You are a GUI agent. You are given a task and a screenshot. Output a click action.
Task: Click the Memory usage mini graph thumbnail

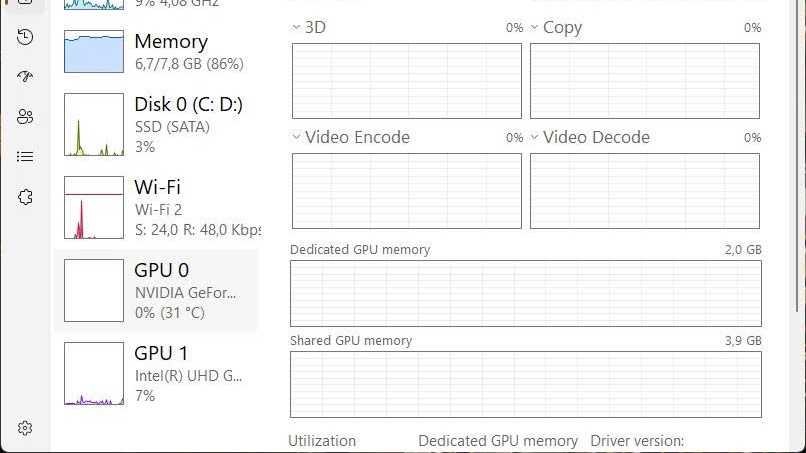coord(94,51)
